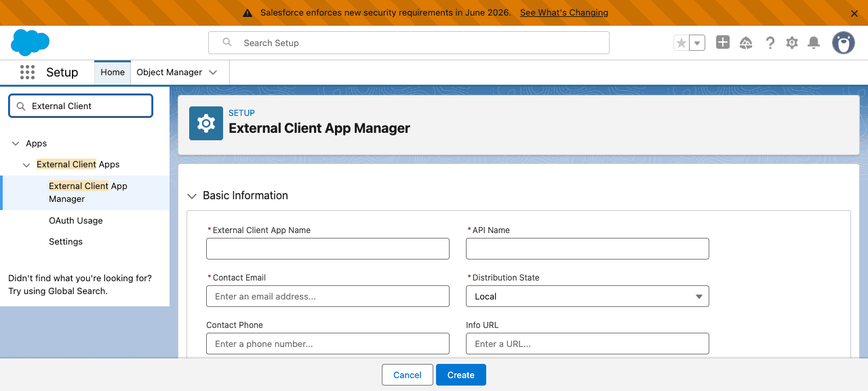This screenshot has height=391, width=868.
Task: Open the notifications bell
Action: click(814, 43)
